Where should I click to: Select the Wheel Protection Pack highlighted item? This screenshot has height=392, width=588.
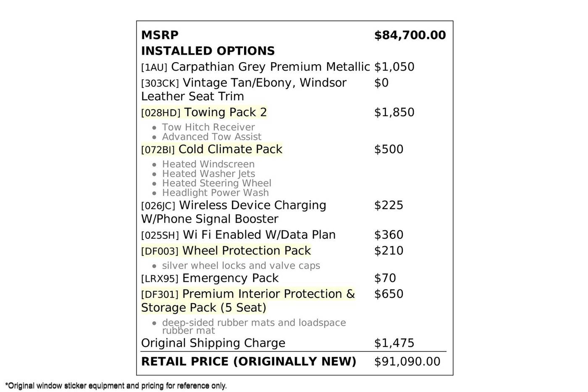226,251
